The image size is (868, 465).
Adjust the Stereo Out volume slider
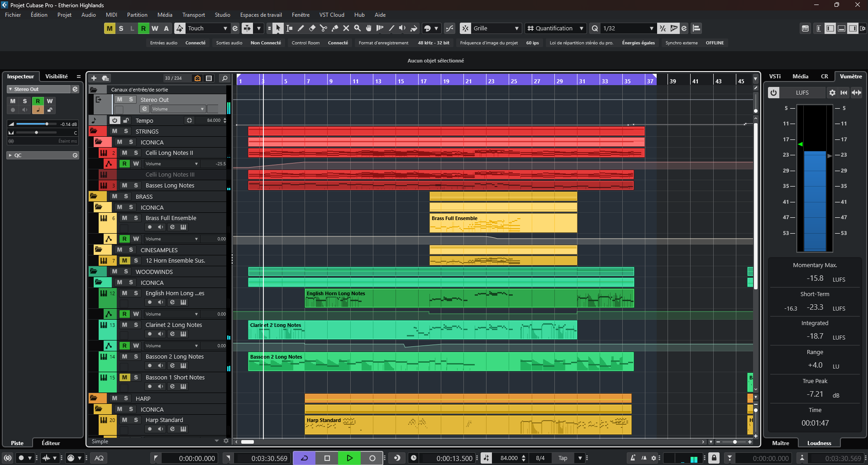point(46,124)
